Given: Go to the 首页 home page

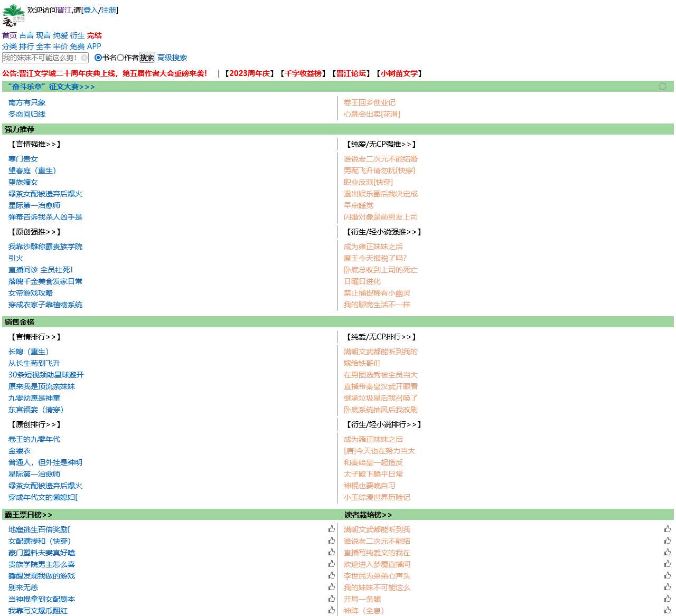Looking at the screenshot, I should point(10,35).
